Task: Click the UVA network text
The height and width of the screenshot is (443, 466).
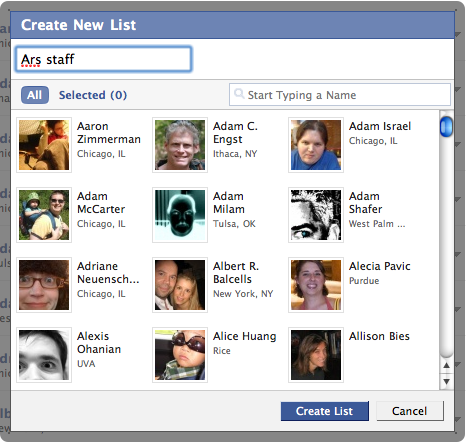Action: (x=86, y=364)
